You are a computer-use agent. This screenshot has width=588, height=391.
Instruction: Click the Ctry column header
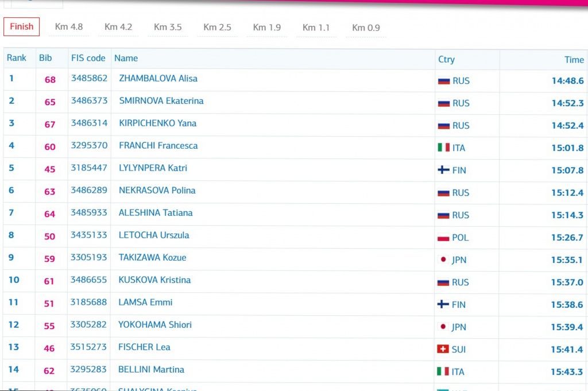coord(446,60)
